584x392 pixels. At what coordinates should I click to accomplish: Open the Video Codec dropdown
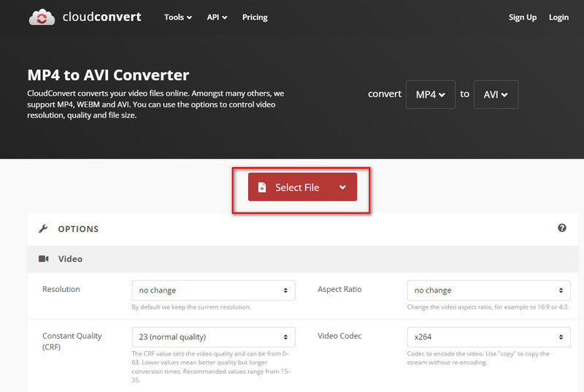coord(488,337)
